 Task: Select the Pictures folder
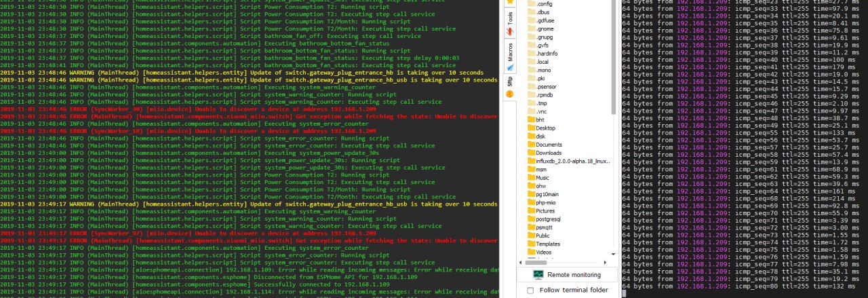tap(540, 210)
